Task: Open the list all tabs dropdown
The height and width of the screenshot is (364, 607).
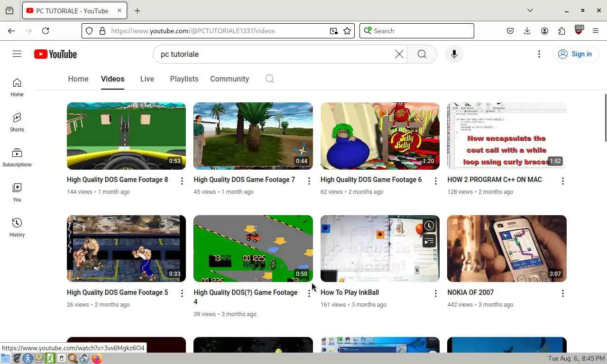Action: click(530, 10)
